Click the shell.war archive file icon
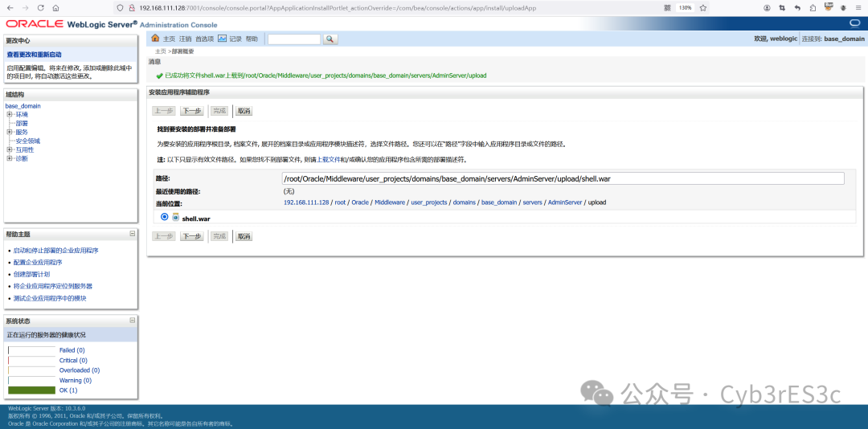The width and height of the screenshot is (868, 429). [x=175, y=218]
